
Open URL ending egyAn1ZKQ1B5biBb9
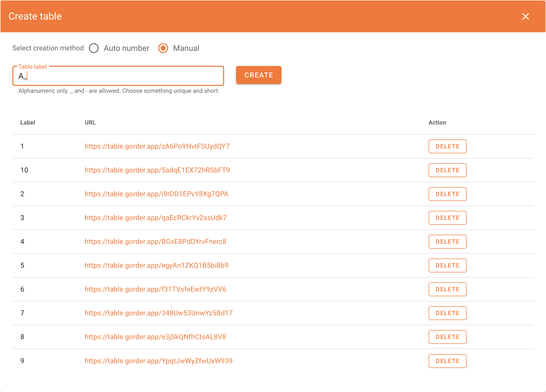point(156,265)
